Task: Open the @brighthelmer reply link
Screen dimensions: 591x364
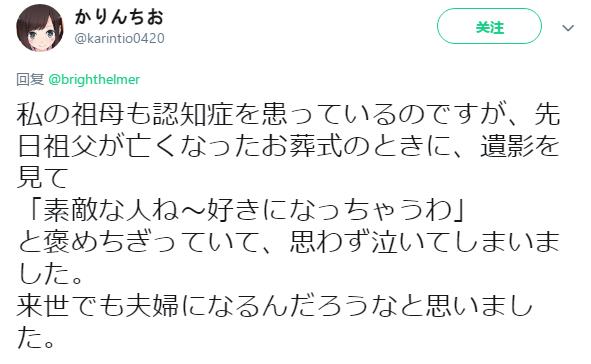Action: click(94, 80)
